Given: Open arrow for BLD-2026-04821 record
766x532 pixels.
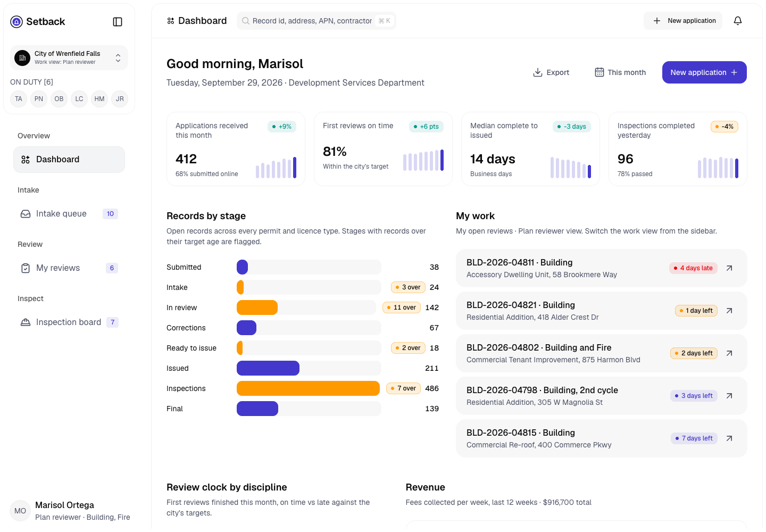Looking at the screenshot, I should click(x=729, y=311).
